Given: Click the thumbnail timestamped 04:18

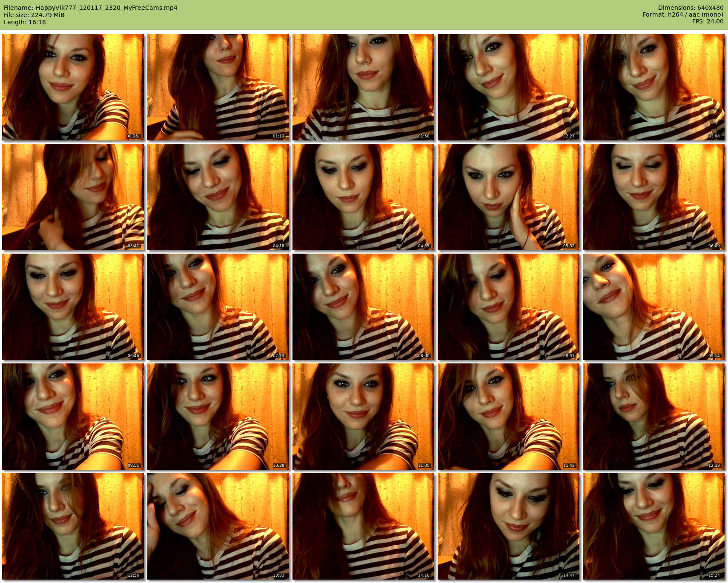Looking at the screenshot, I should click(x=218, y=197).
